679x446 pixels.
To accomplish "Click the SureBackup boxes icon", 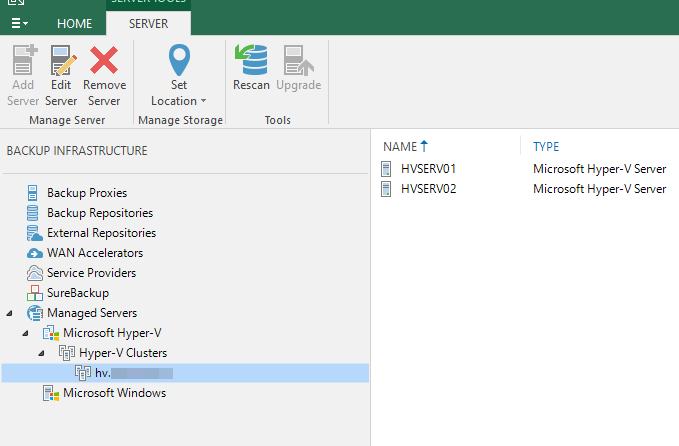I will pos(35,293).
